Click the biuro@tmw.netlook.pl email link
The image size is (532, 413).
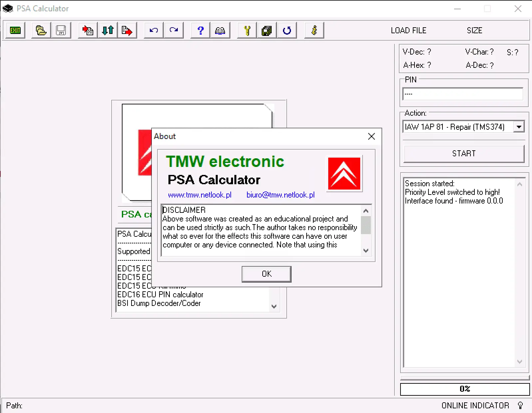tap(280, 195)
